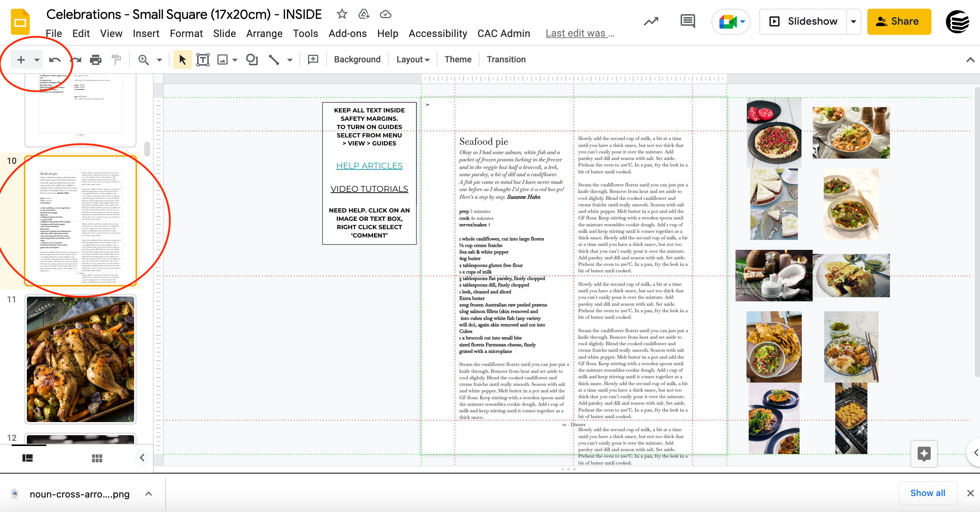Switch to filmstrip view of slides
The height and width of the screenshot is (512, 980).
[x=28, y=458]
